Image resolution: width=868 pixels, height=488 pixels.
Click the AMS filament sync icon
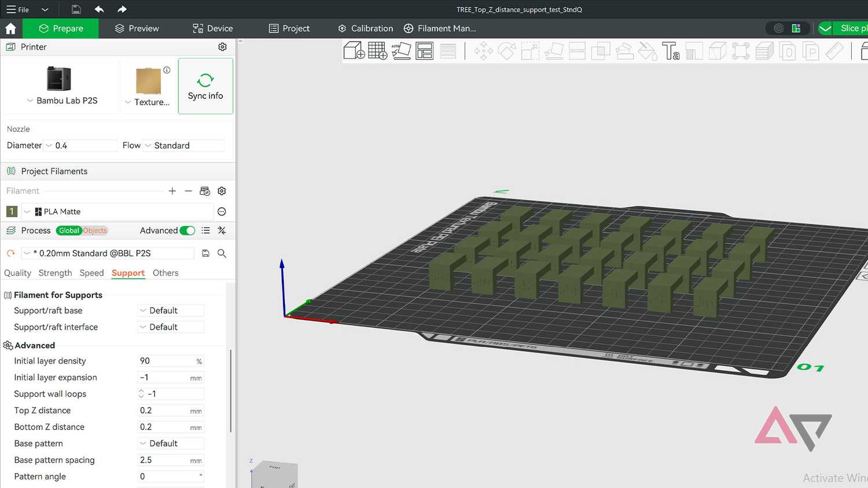[x=205, y=191]
